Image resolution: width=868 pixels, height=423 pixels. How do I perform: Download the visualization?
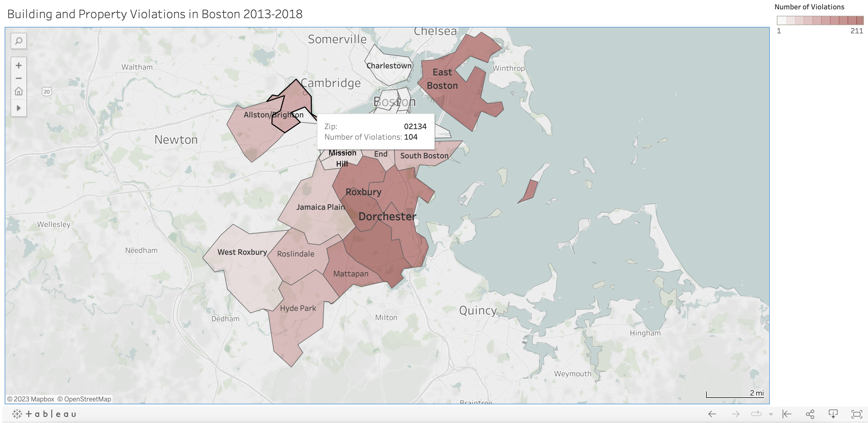[833, 414]
